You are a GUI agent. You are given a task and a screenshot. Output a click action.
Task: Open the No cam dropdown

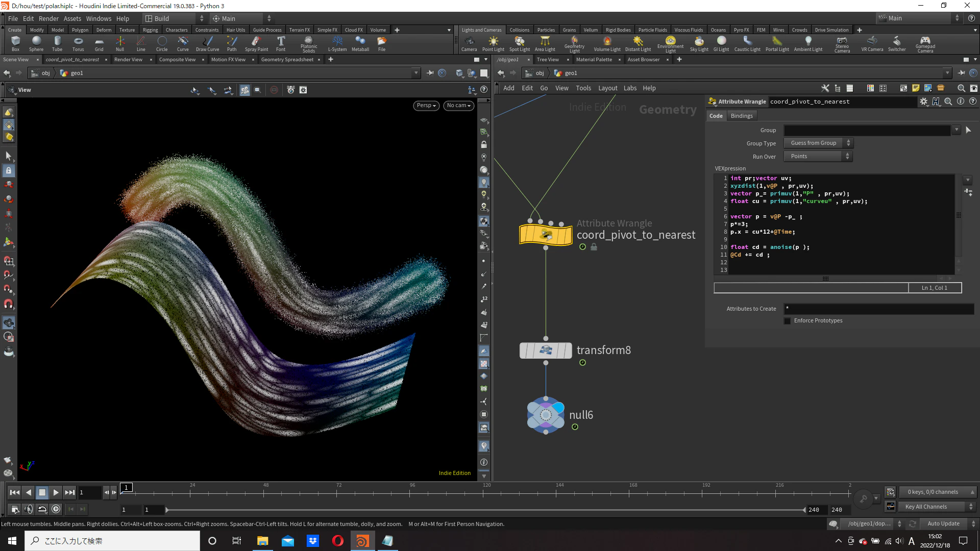[x=458, y=106]
